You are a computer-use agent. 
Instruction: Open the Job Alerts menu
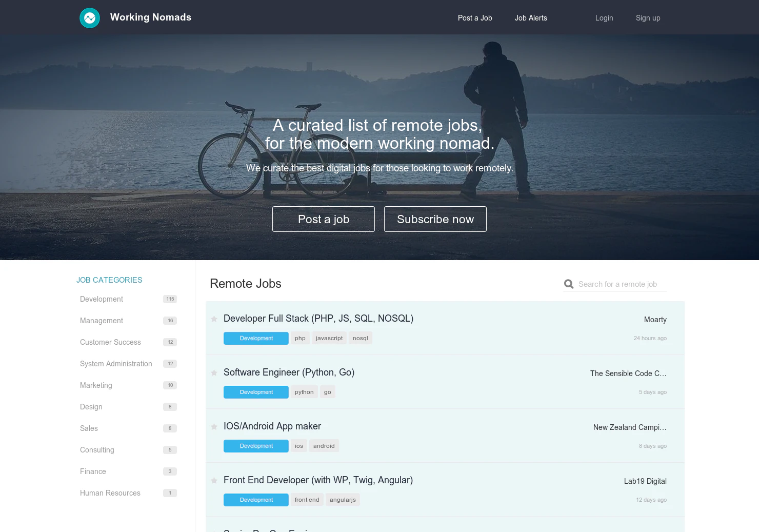tap(531, 18)
